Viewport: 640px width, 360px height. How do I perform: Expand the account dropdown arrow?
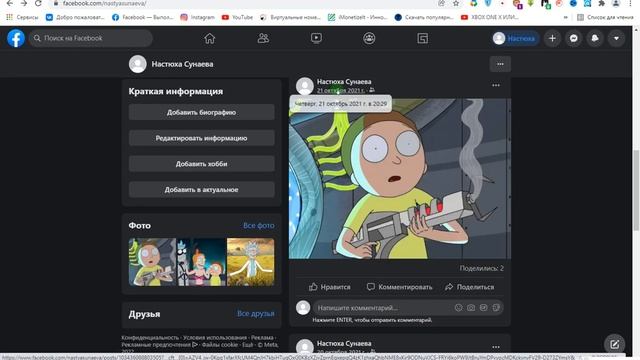click(616, 38)
